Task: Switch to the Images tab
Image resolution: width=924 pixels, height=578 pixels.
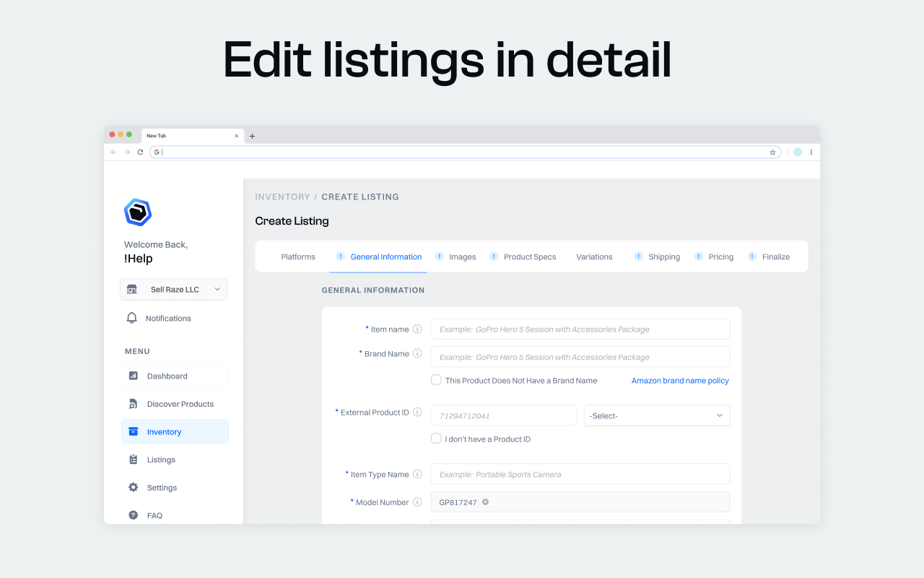Action: tap(463, 256)
